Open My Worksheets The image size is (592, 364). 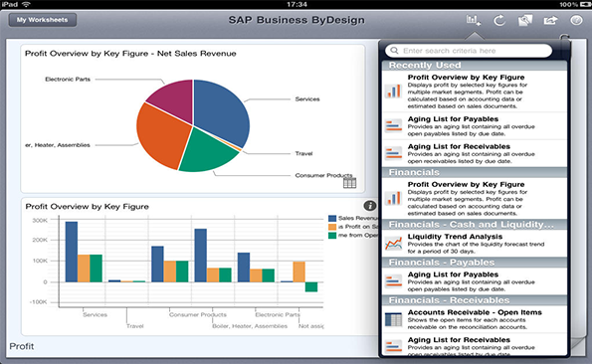(42, 20)
